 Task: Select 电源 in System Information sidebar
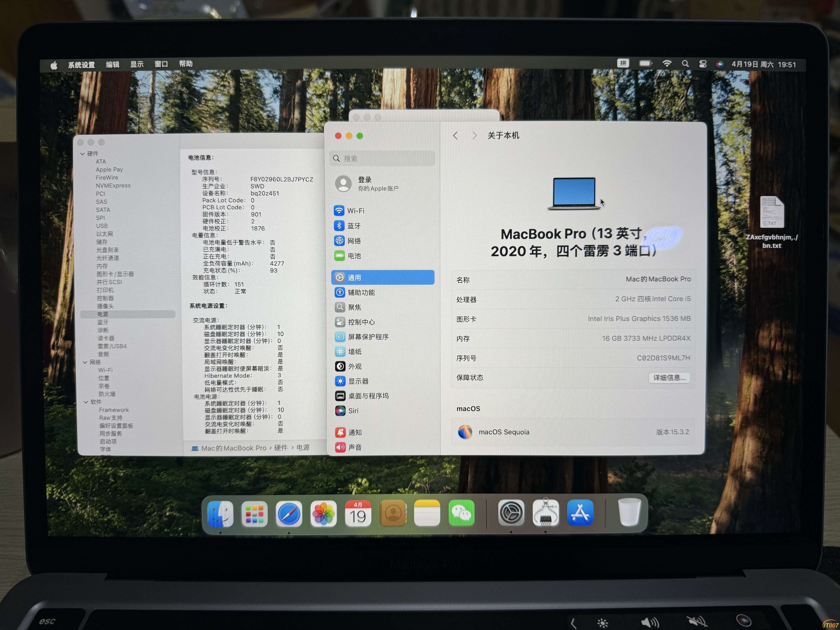(128, 314)
